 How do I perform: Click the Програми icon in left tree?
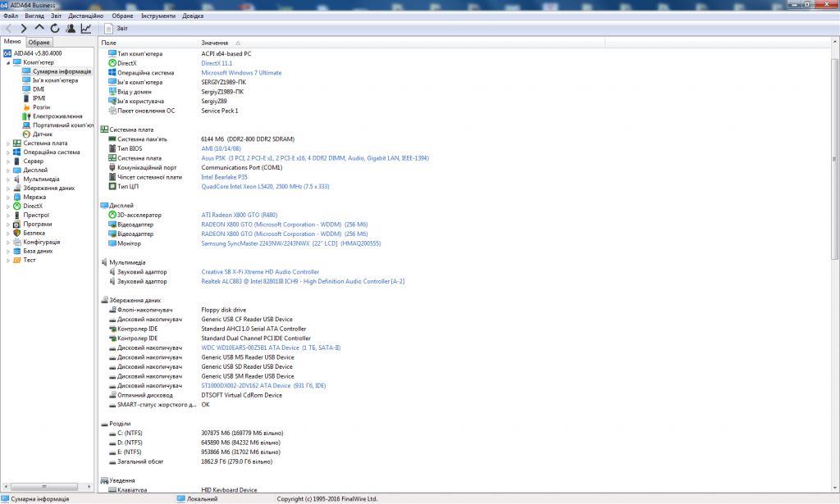[x=16, y=225]
